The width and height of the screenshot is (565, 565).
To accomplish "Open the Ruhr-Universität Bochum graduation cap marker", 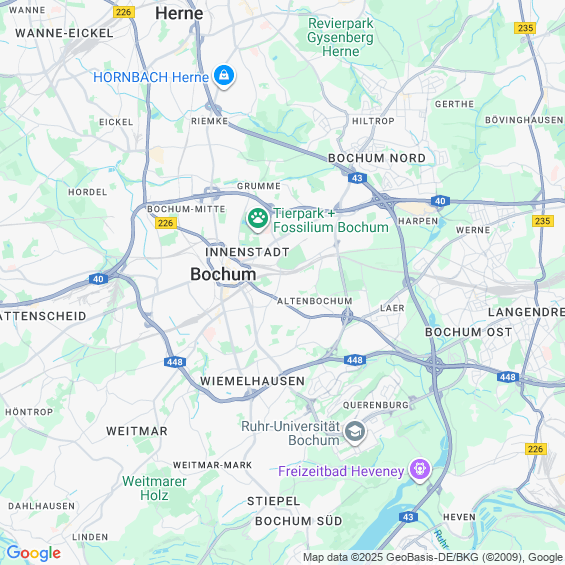I will coord(355,432).
